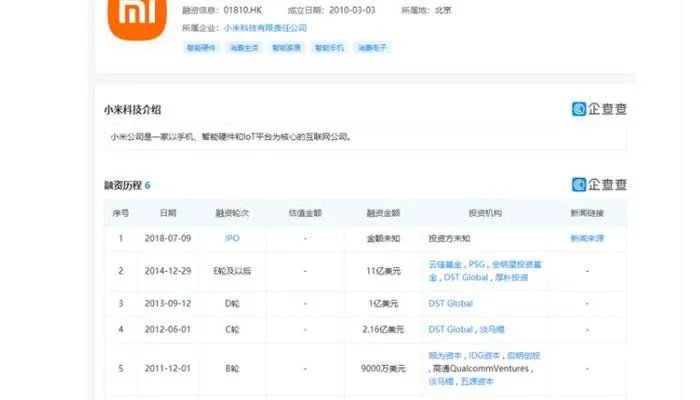The height and width of the screenshot is (400, 700).
Task: Select the 智能家居 tag
Action: tap(287, 48)
